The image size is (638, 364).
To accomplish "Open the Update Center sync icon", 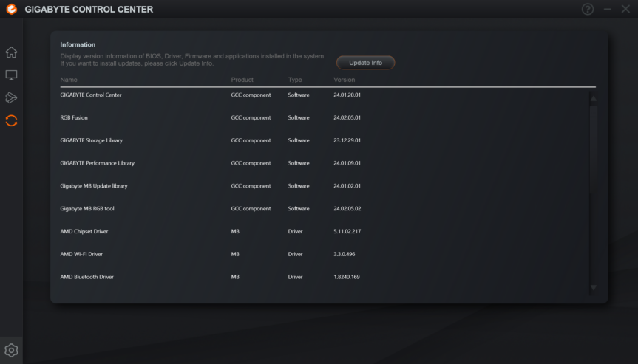I will 11,120.
